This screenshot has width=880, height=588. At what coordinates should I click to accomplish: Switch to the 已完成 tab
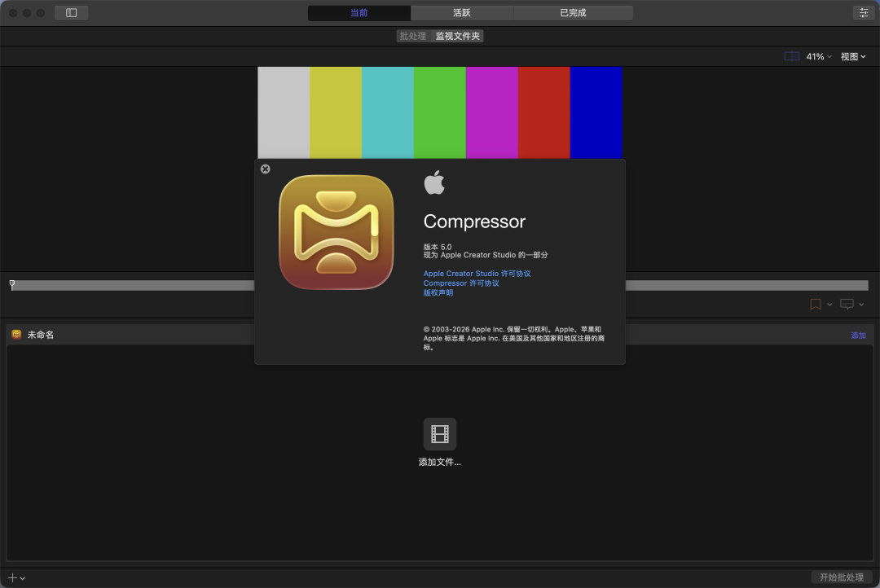(x=573, y=12)
